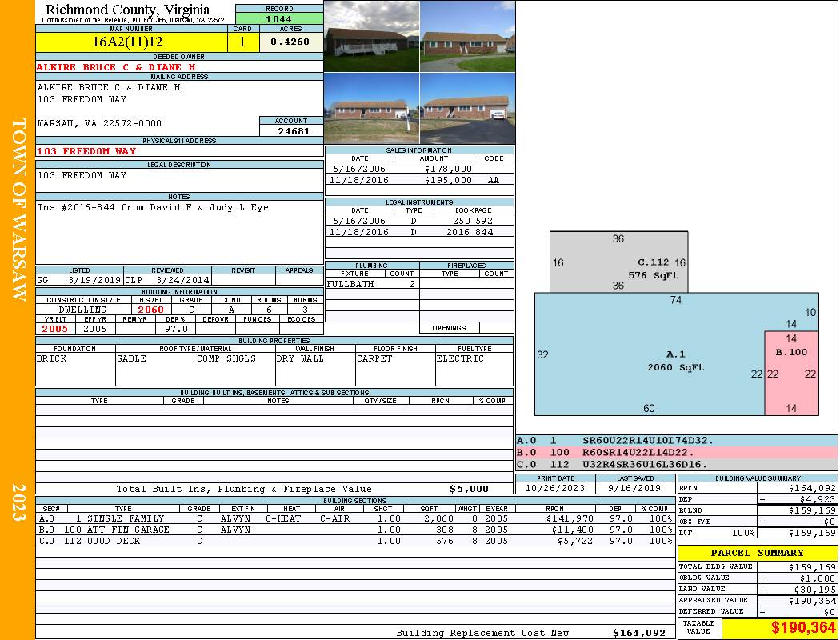Viewport: 840px width, 640px height.
Task: Select the H SQFT value 2060
Action: (150, 310)
